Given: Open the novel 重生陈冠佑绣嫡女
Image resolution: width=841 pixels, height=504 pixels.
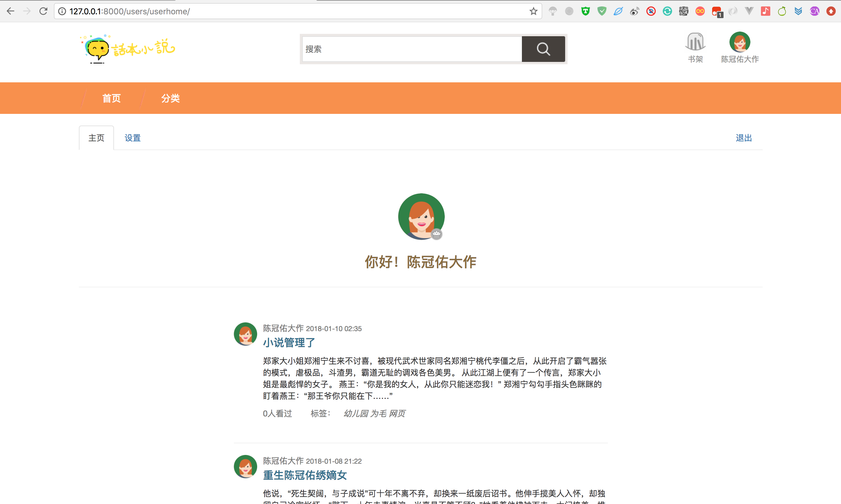Looking at the screenshot, I should point(305,475).
